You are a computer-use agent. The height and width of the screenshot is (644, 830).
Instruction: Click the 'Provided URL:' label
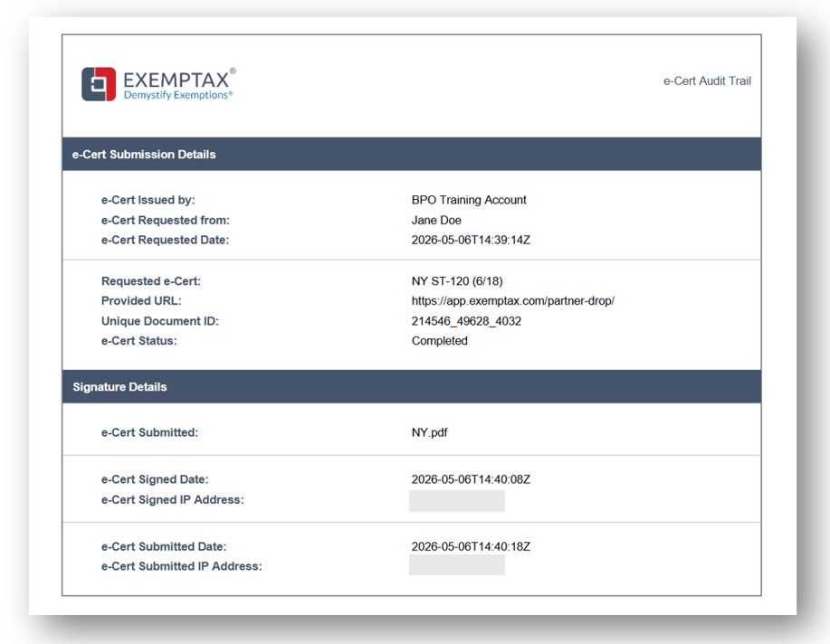click(141, 300)
